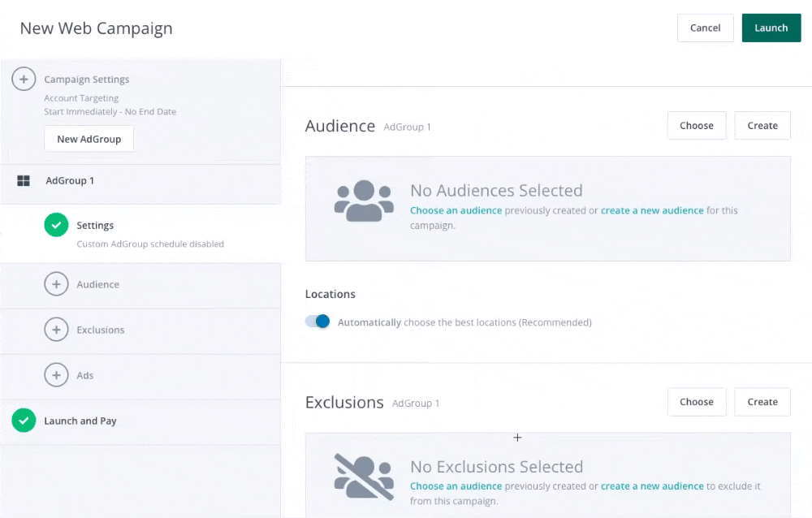Follow 'Choose an audience' link under No Audiences Selected

coord(456,210)
